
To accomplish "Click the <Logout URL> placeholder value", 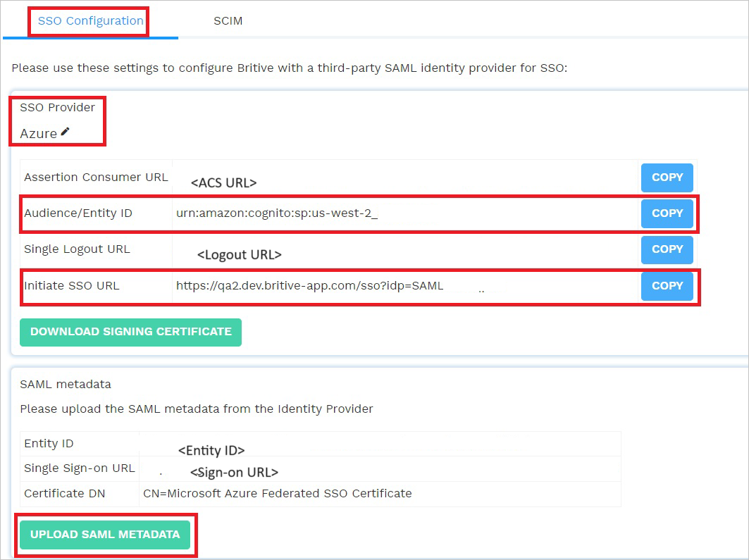I will 240,255.
